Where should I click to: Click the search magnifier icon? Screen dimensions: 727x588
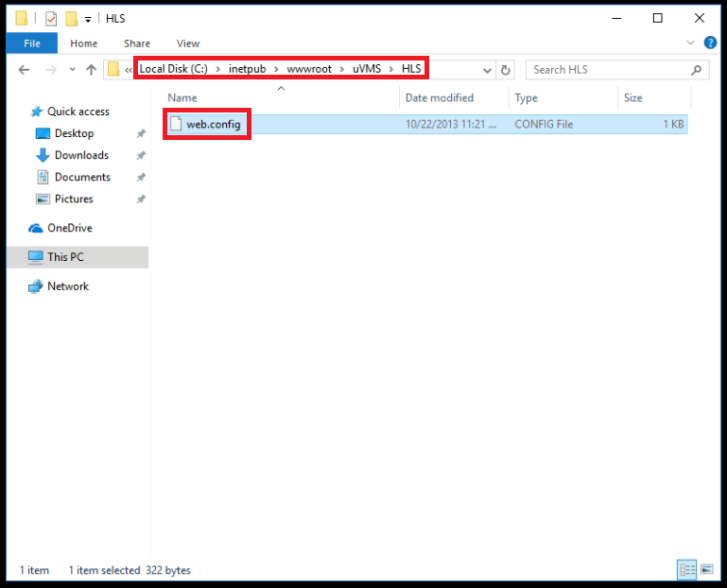click(x=696, y=71)
